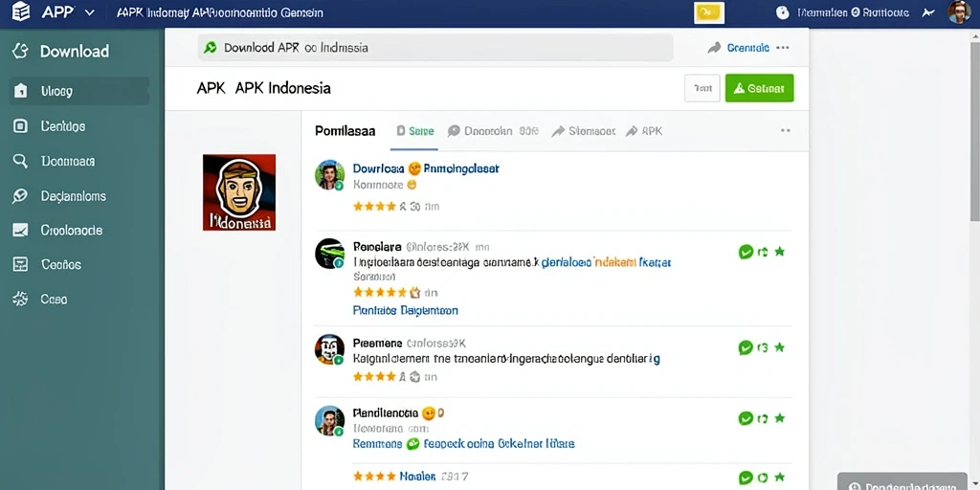The height and width of the screenshot is (490, 980).
Task: Switch to the Slomooet tab
Action: (x=584, y=131)
